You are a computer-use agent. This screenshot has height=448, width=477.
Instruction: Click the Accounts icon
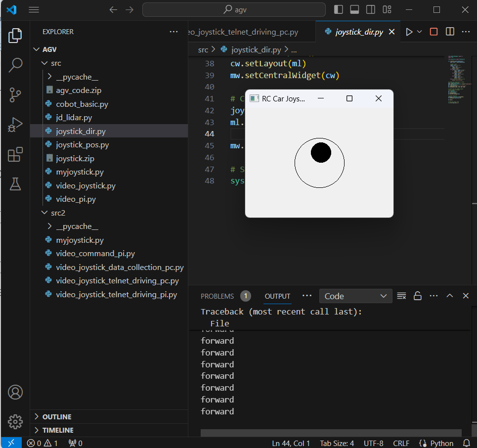(x=15, y=392)
